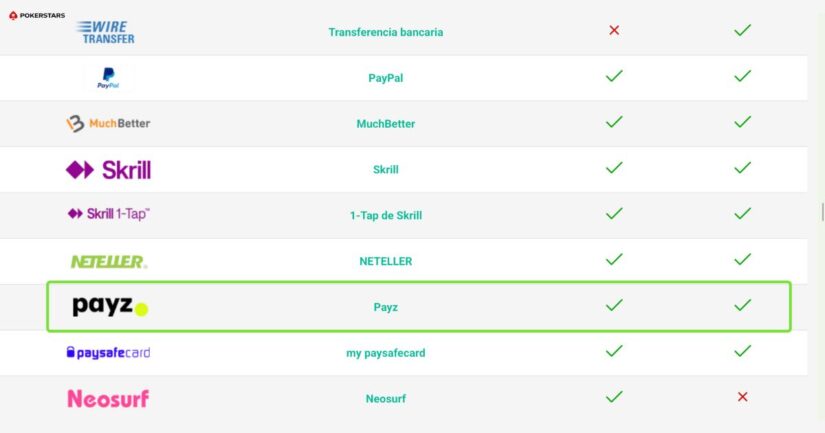This screenshot has height=433, width=825.
Task: Click the purple Skrill logo
Action: 108,170
